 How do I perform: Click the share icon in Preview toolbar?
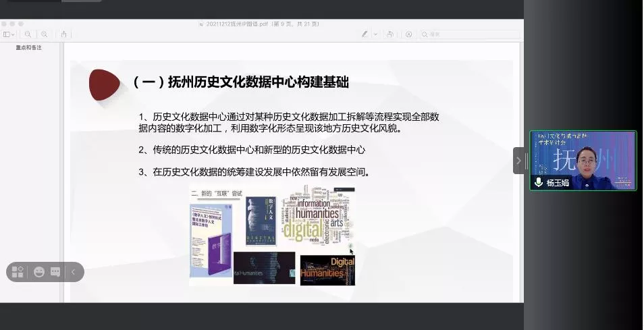[63, 34]
